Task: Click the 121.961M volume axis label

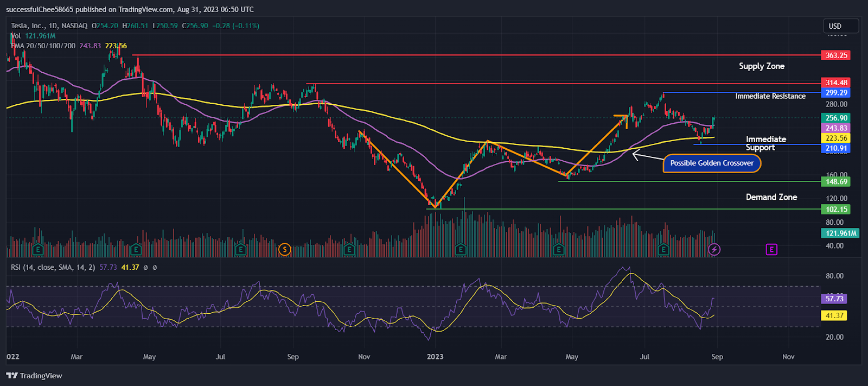Action: click(840, 233)
